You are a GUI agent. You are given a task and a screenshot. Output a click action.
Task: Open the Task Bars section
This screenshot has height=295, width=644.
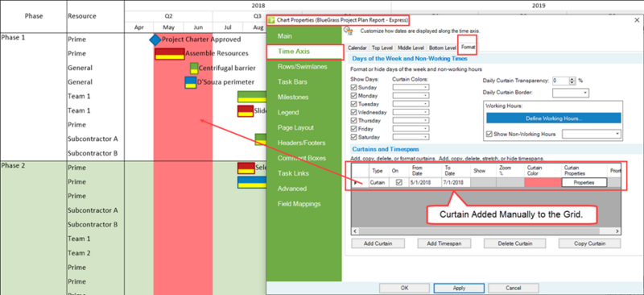[x=292, y=82]
